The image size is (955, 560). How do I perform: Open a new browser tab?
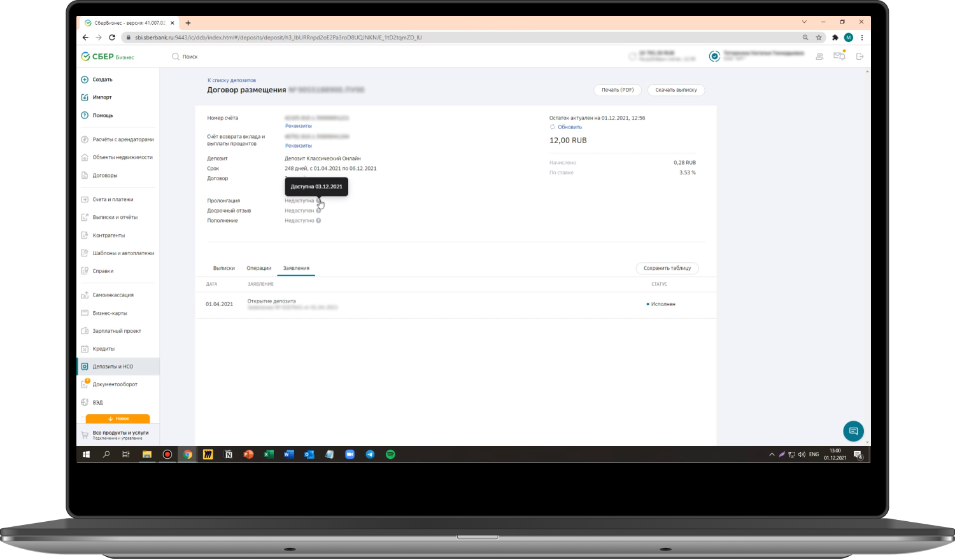coord(188,23)
